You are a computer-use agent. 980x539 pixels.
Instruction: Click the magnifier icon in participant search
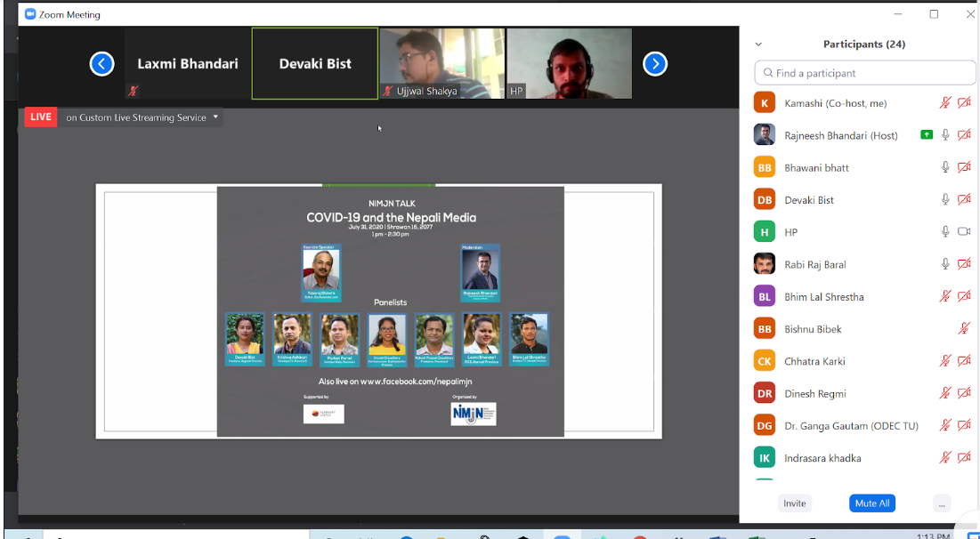pyautogui.click(x=766, y=73)
